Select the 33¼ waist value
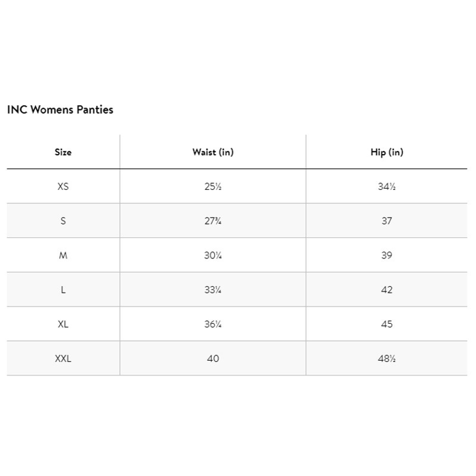Screen dimensions: 476x476 click(213, 289)
